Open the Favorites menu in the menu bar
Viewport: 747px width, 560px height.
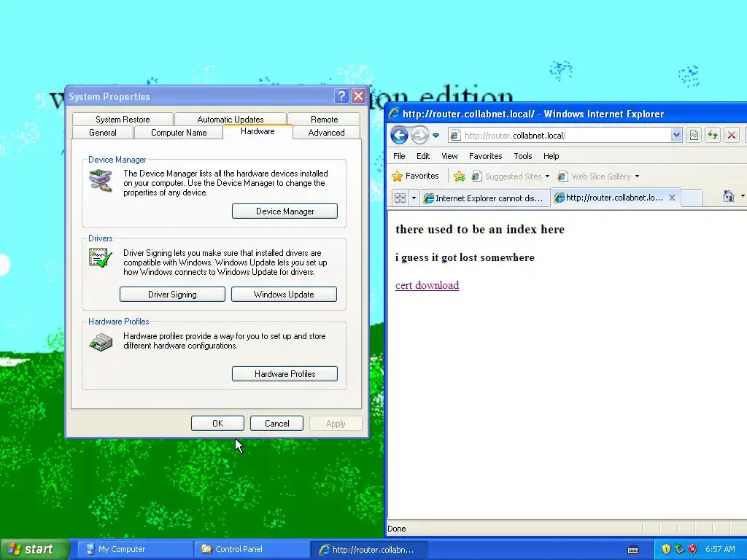click(x=485, y=156)
